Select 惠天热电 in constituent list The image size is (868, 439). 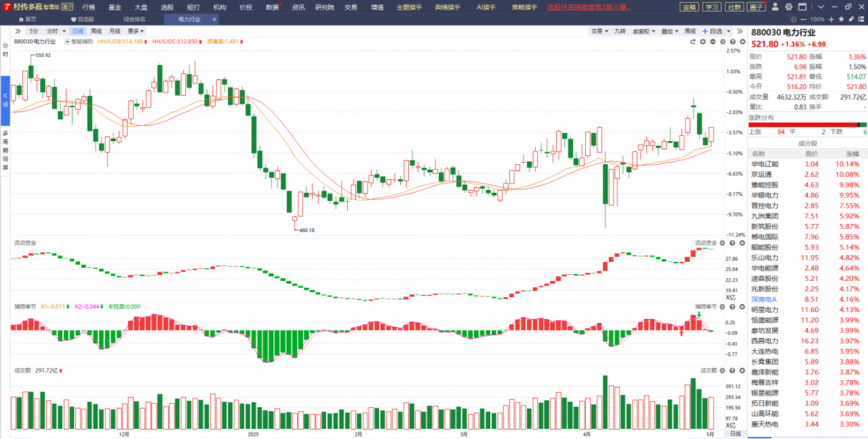[x=808, y=424]
